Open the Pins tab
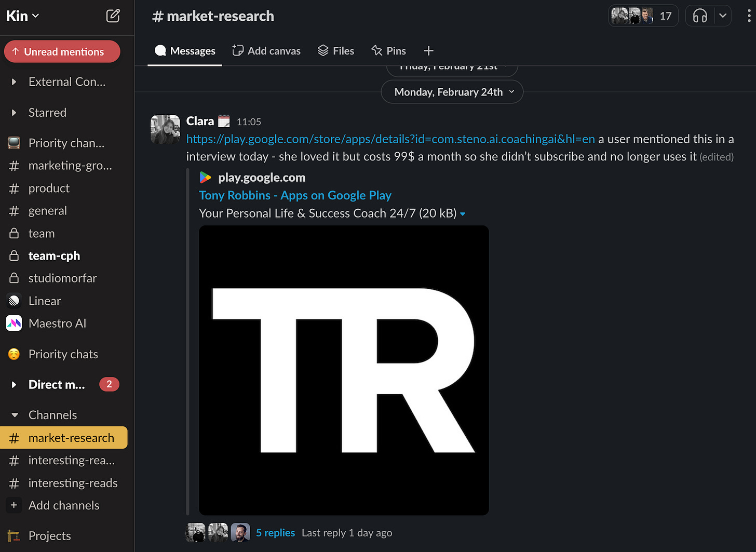The image size is (756, 552). tap(388, 51)
